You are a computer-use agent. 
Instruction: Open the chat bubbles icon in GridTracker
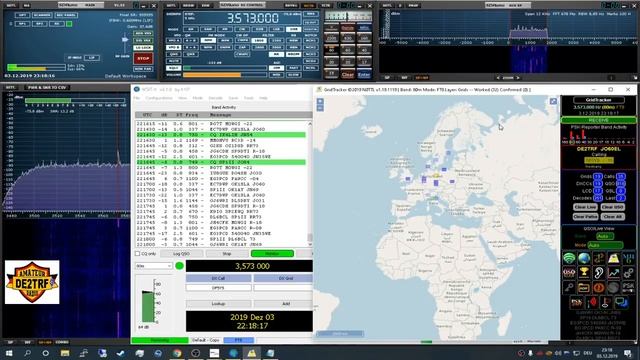[x=621, y=302]
